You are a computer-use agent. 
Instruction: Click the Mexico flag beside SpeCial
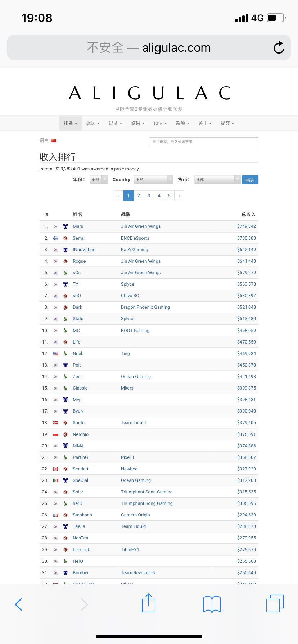(x=56, y=480)
